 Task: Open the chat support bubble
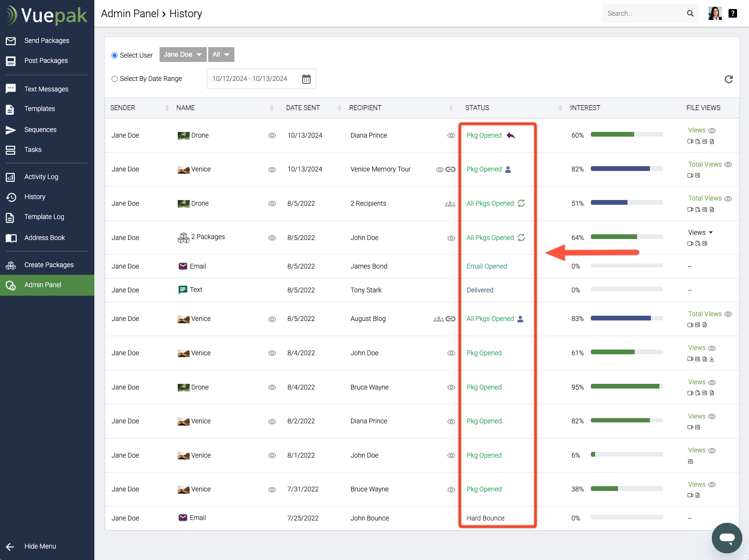tap(727, 538)
